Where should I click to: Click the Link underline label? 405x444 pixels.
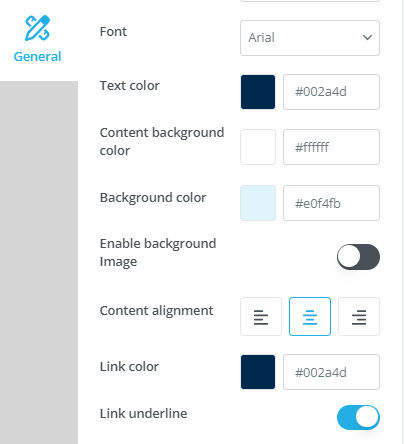(143, 414)
